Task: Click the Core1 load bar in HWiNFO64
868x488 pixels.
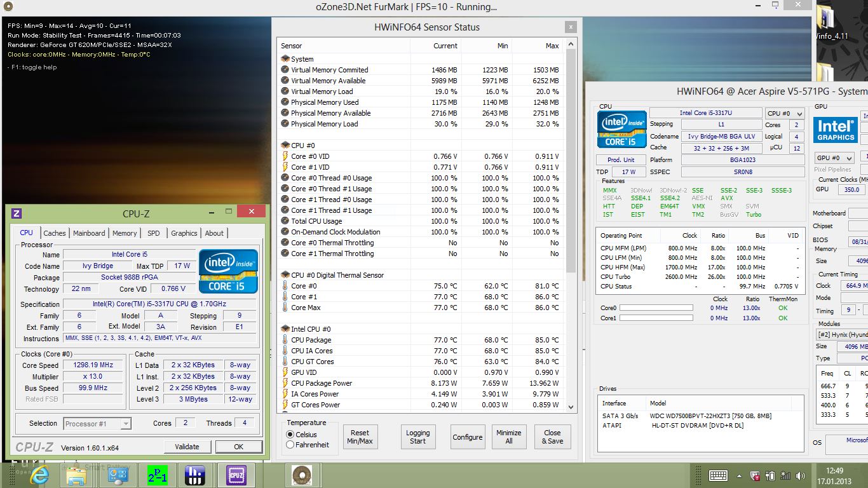Action: (x=656, y=318)
